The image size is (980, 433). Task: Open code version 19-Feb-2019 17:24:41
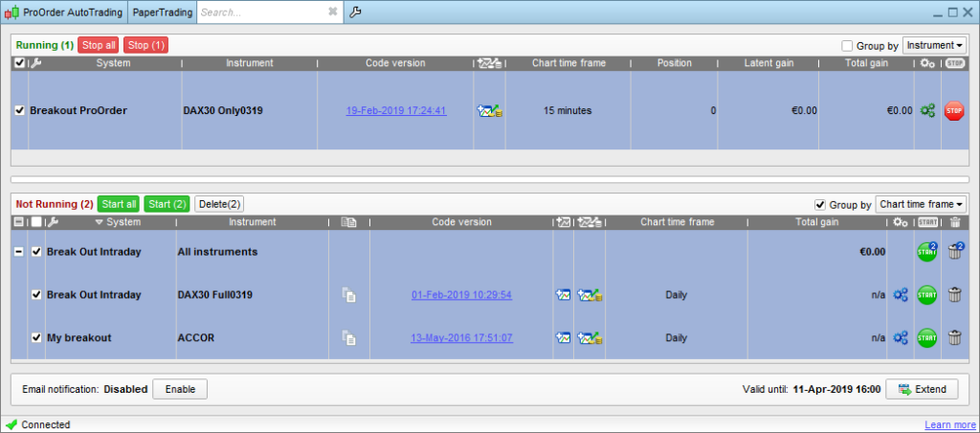pyautogui.click(x=396, y=111)
